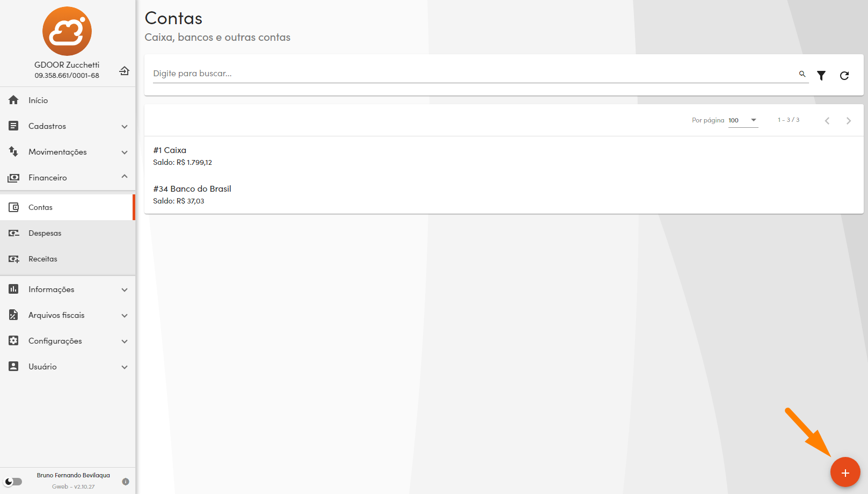Viewport: 868px width, 494px height.
Task: Click the Arquivos fiscais document icon
Action: point(13,315)
